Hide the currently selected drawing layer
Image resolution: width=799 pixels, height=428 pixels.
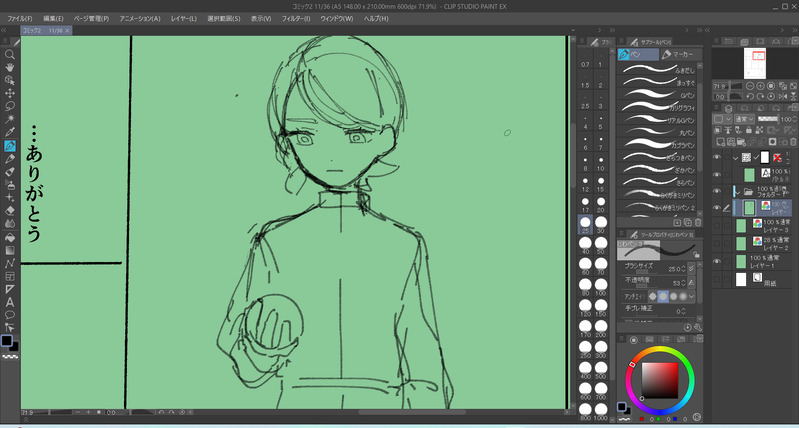(717, 208)
